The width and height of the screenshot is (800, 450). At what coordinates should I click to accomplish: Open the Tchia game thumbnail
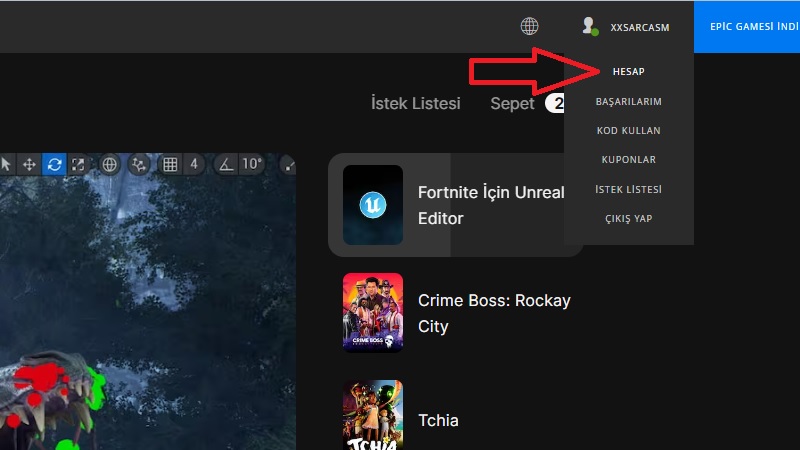point(373,415)
